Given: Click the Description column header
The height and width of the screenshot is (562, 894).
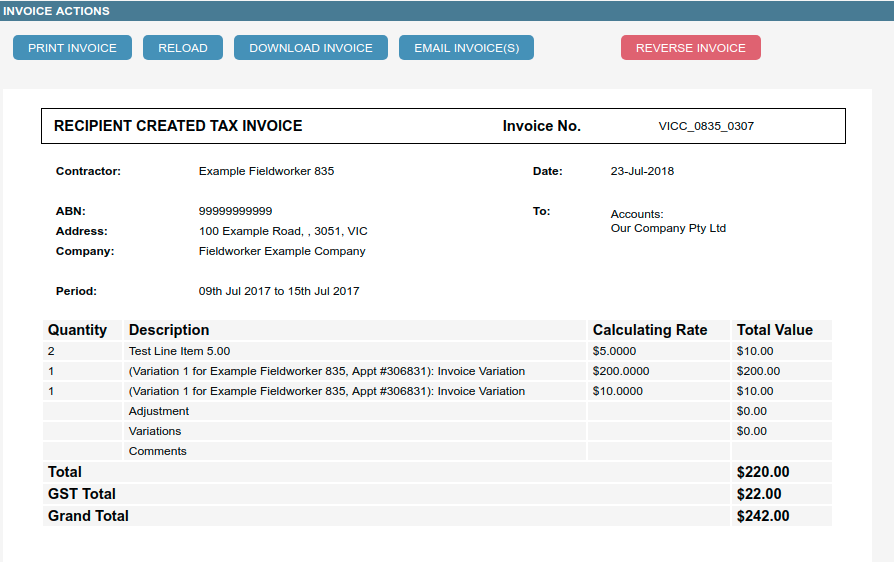Looking at the screenshot, I should pyautogui.click(x=169, y=330).
